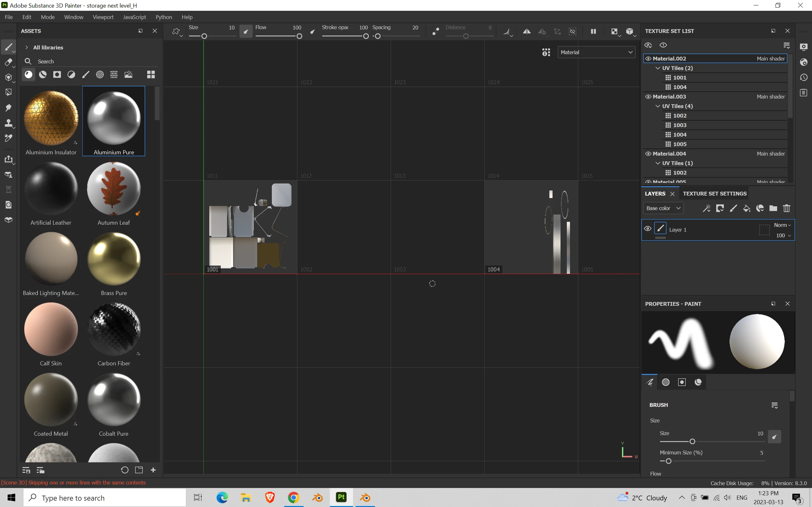Screen dimensions: 812x507
Task: Open the Material channel dropdown in viewport
Action: (x=596, y=52)
